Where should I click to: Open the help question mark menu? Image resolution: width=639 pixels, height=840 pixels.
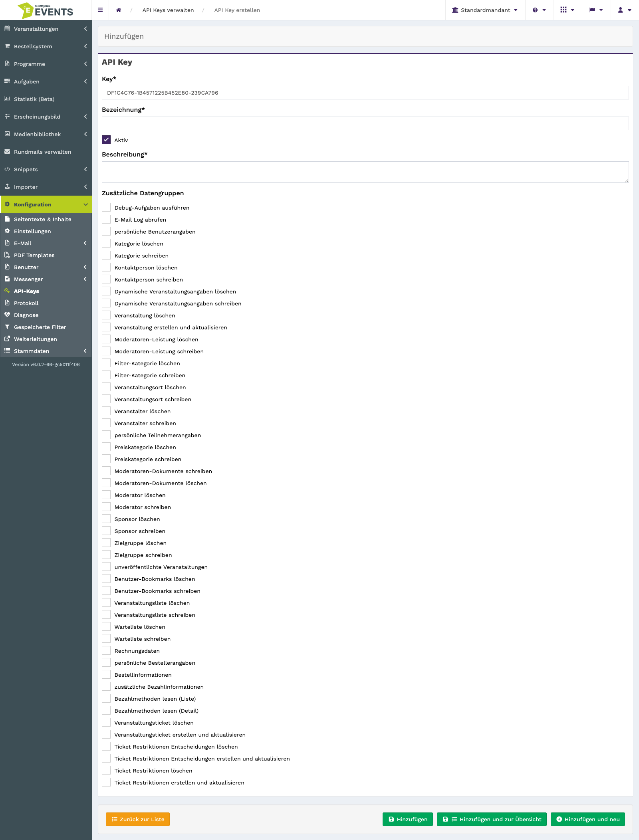tap(539, 10)
